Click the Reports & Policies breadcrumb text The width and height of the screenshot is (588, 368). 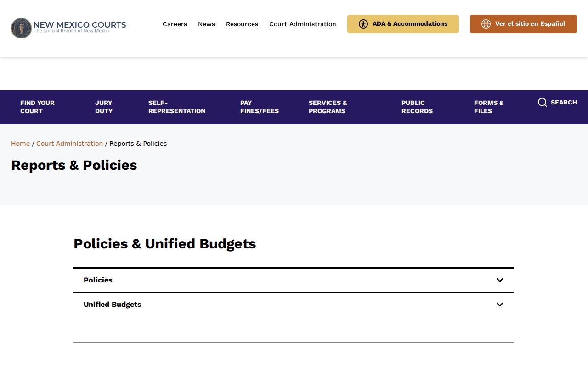[x=138, y=144]
